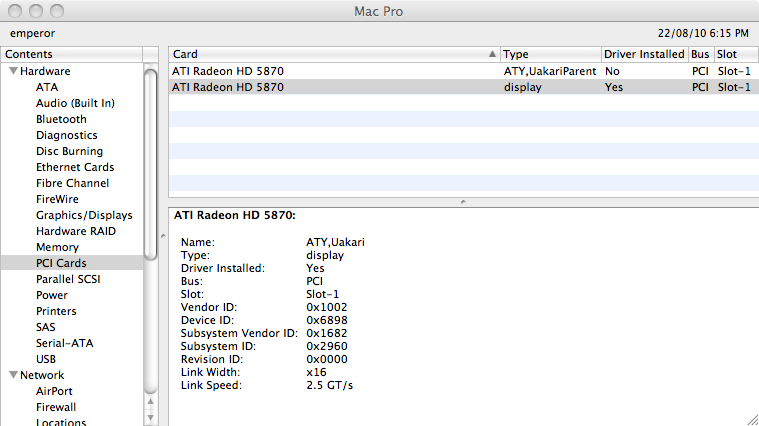Sort by the Card column header
The width and height of the screenshot is (759, 426).
334,54
